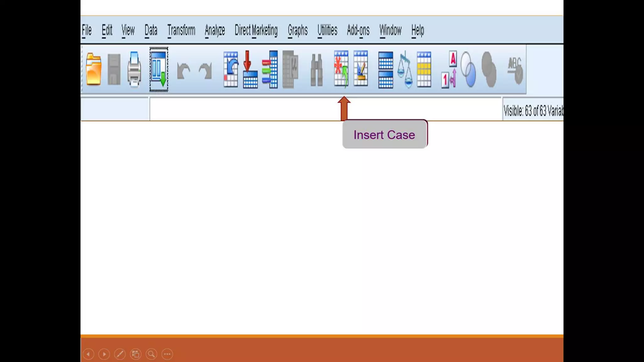Click the Insert Case callout label
Screen dimensions: 644x362
click(384, 134)
